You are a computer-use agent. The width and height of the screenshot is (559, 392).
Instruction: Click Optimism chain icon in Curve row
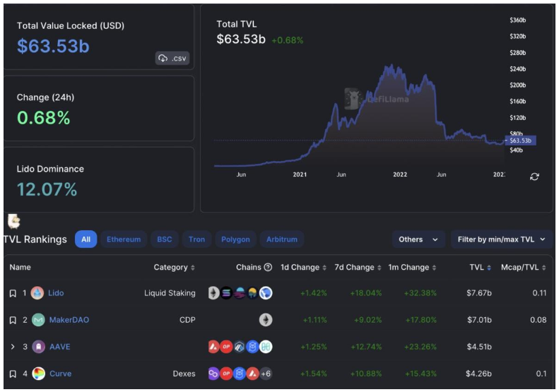(x=226, y=374)
